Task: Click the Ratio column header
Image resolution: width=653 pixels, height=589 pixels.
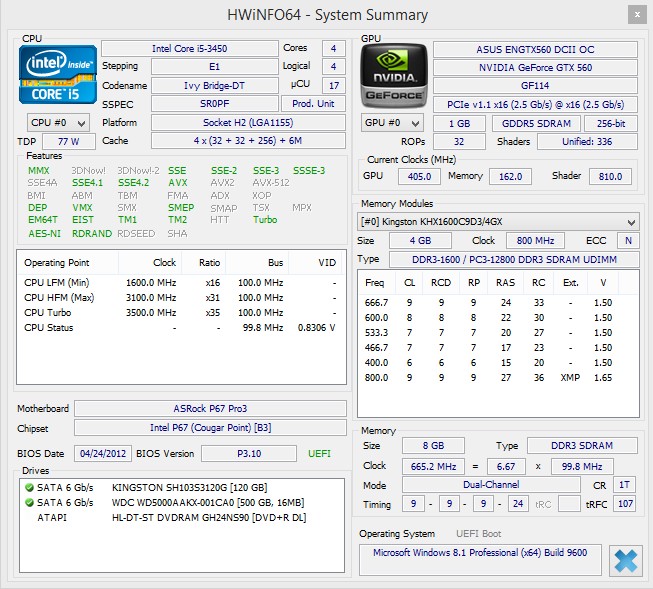Action: point(204,263)
